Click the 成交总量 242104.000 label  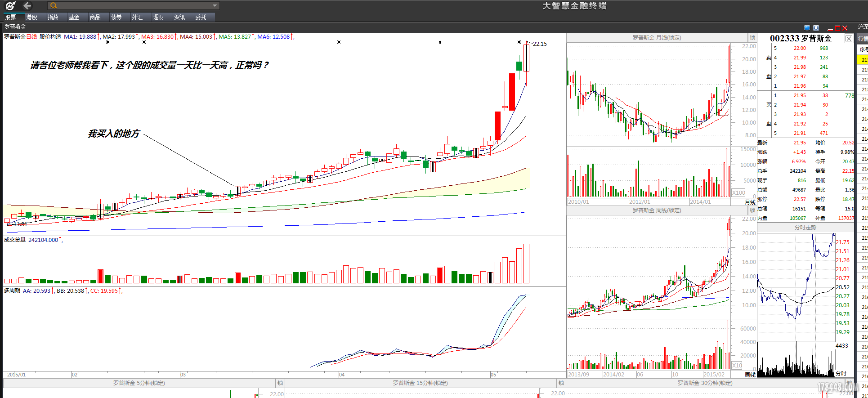click(31, 240)
